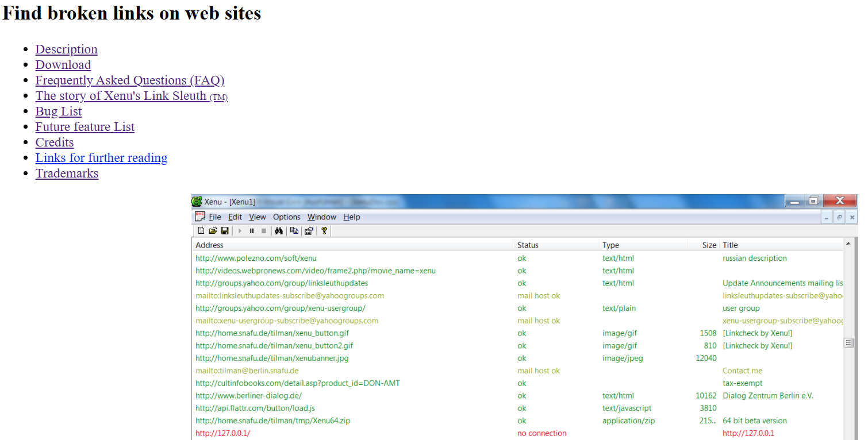Open the Window menu

(322, 217)
